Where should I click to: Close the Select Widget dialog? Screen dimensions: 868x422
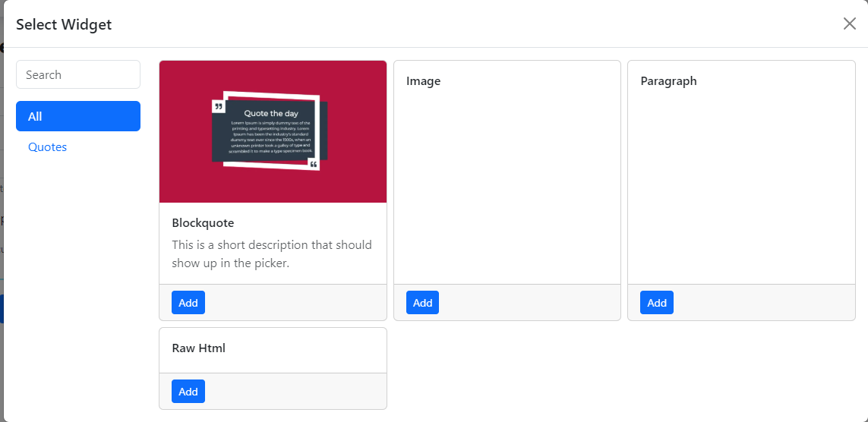pyautogui.click(x=849, y=24)
